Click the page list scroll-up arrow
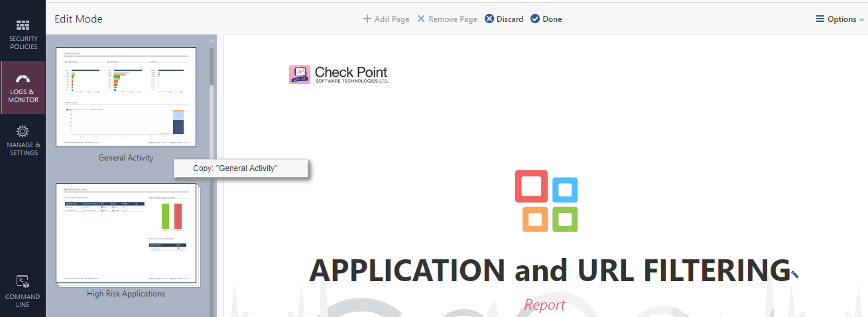Image resolution: width=868 pixels, height=317 pixels. 212,41
